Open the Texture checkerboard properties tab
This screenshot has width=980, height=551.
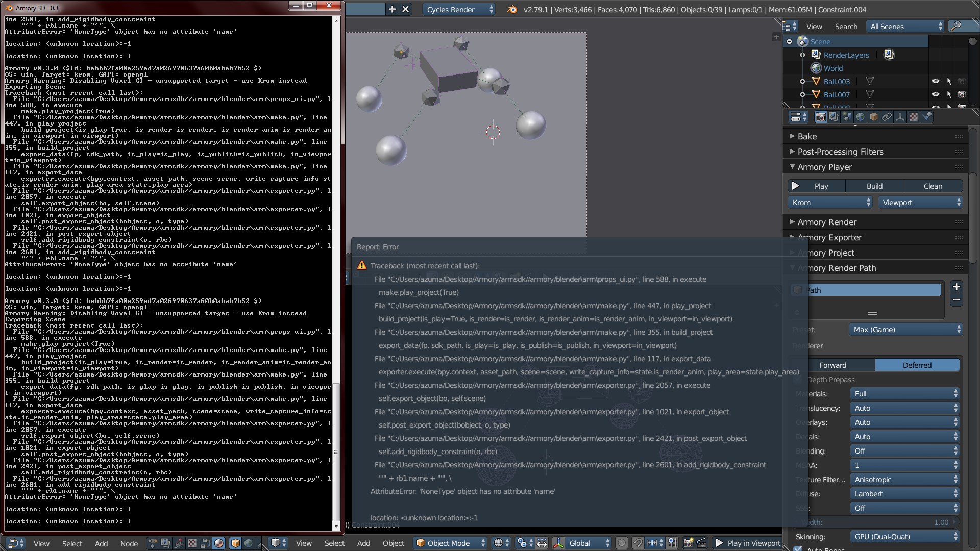(913, 117)
